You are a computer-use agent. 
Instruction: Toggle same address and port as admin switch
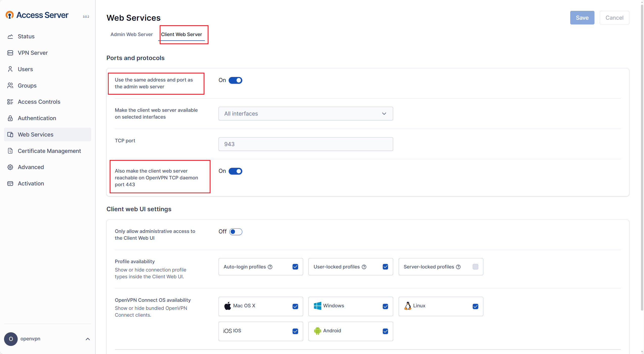click(x=235, y=80)
